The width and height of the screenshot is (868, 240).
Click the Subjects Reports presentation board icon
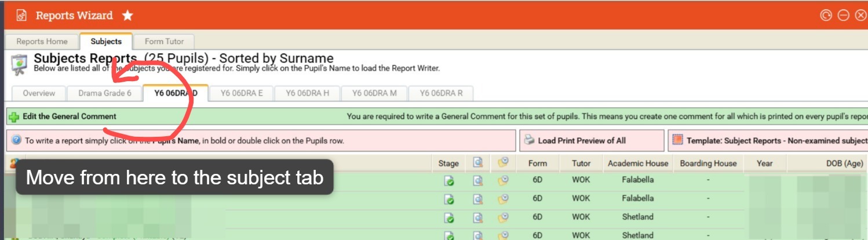pos(19,64)
